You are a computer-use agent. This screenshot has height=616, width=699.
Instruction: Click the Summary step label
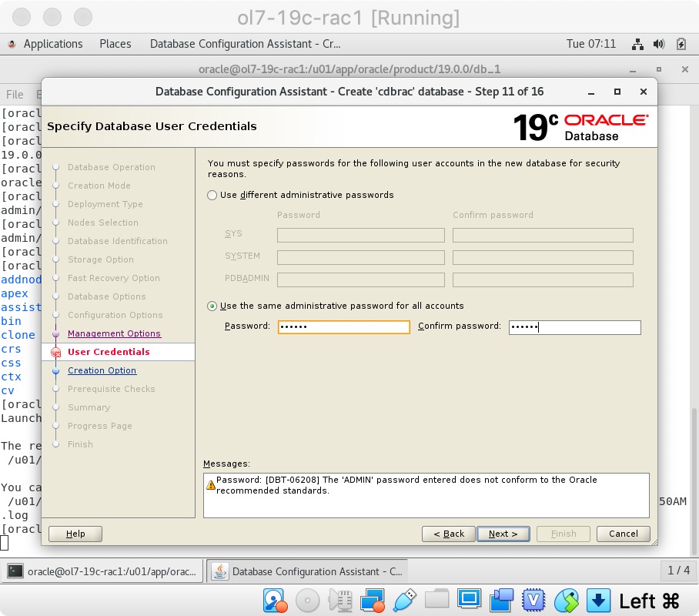[x=89, y=407]
